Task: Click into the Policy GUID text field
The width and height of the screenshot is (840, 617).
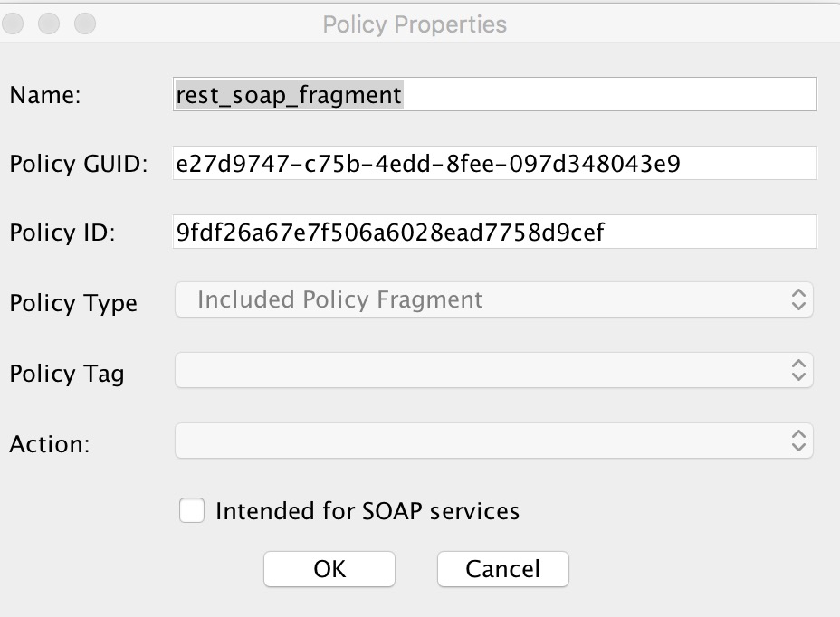Action: tap(494, 163)
